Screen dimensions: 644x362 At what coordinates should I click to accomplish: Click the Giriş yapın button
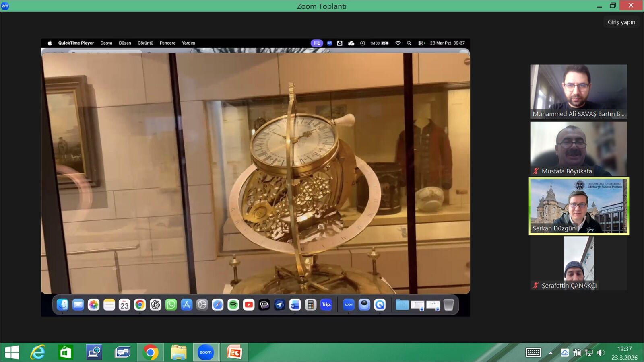(621, 22)
